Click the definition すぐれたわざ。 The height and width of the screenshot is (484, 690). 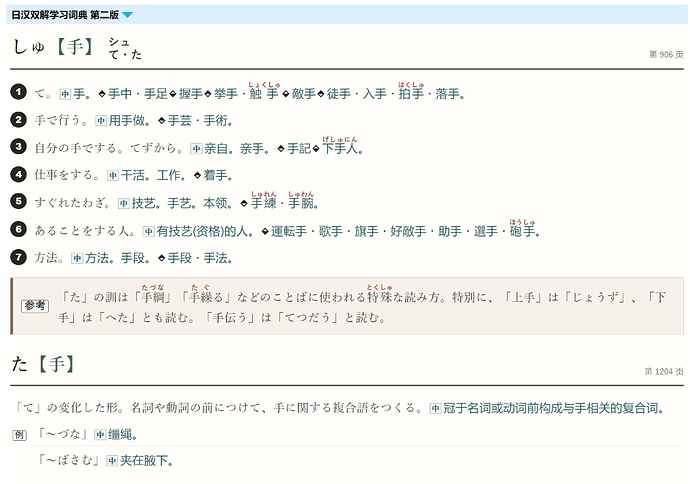(x=74, y=203)
